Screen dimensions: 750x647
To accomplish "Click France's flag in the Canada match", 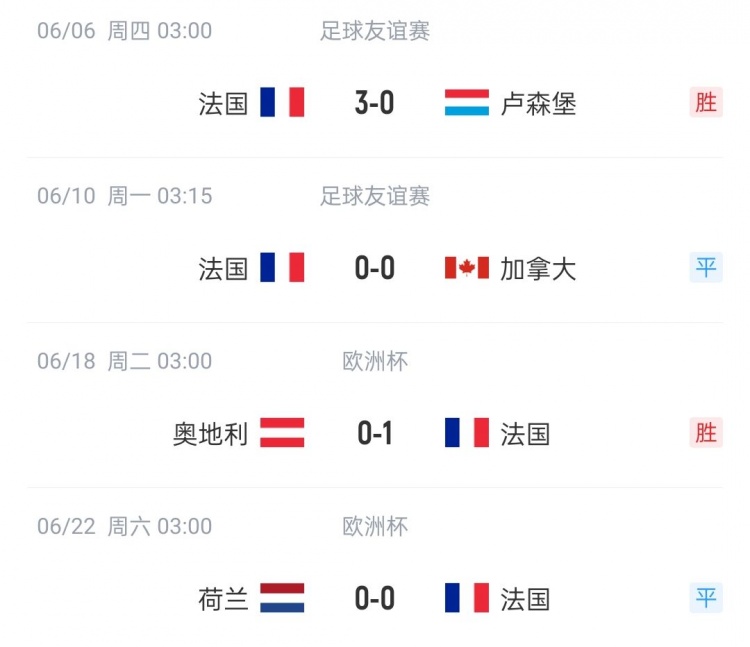I will coord(282,268).
